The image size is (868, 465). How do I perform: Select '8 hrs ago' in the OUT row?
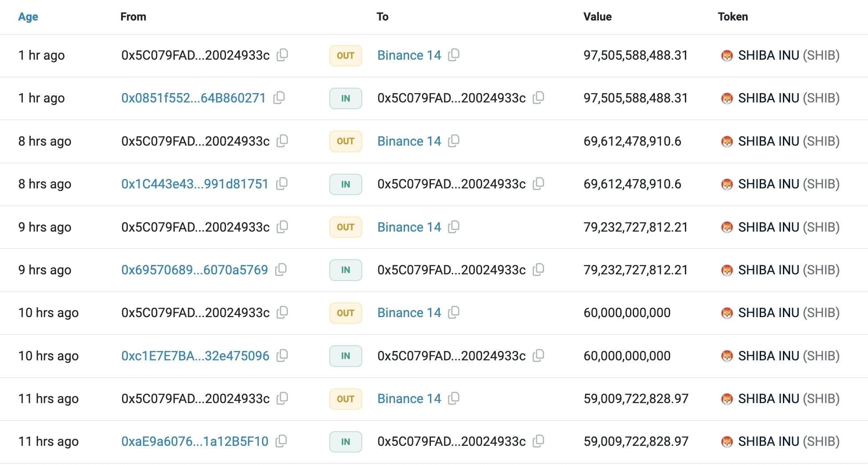pyautogui.click(x=45, y=141)
